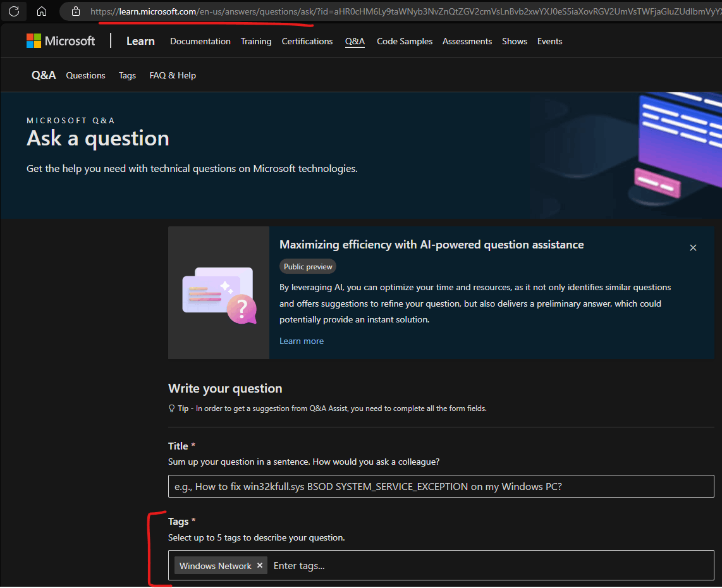This screenshot has width=722, height=588.
Task: Open the Documentation menu item
Action: [x=200, y=41]
